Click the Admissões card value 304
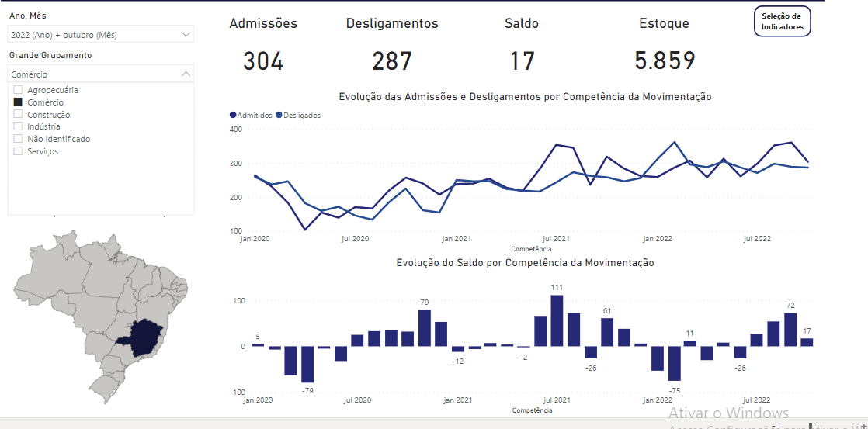This screenshot has height=429, width=868. pyautogui.click(x=263, y=61)
